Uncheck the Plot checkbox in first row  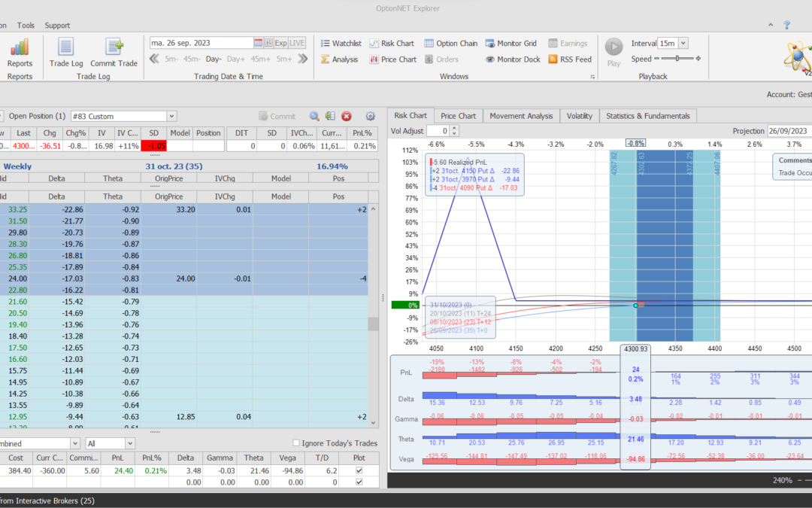click(359, 470)
